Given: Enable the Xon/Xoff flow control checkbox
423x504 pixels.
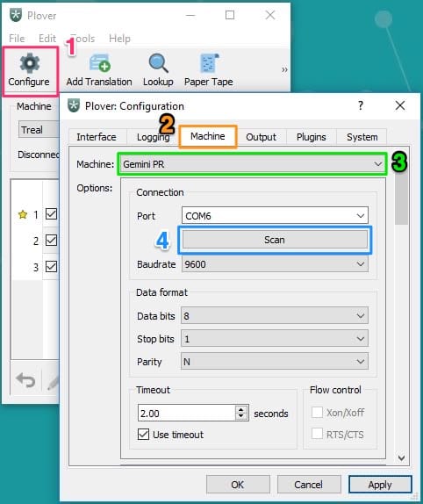Looking at the screenshot, I should point(317,413).
